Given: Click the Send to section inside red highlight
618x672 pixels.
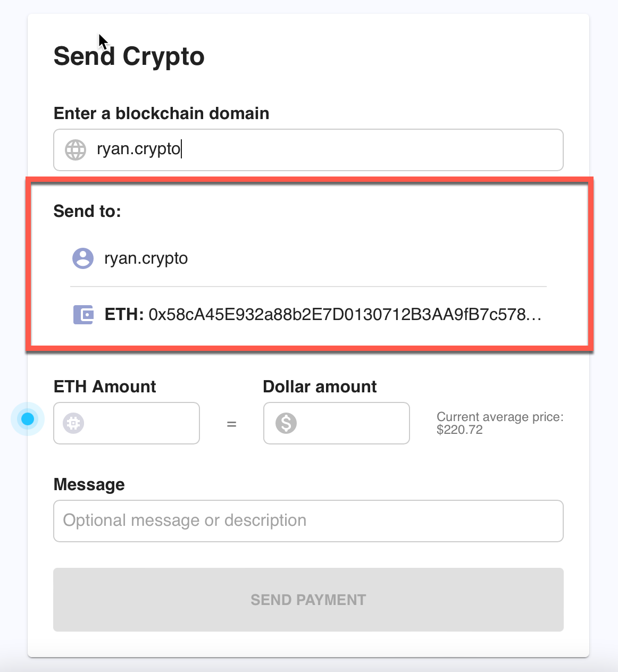Looking at the screenshot, I should pyautogui.click(x=87, y=211).
